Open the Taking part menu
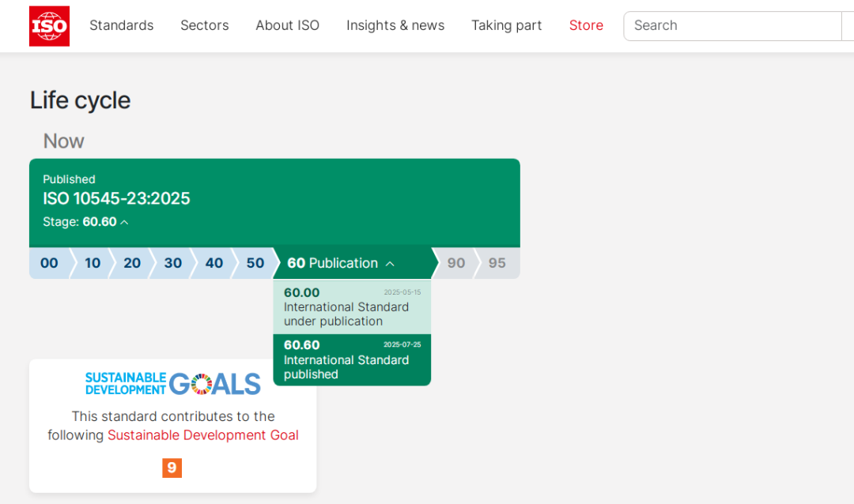The width and height of the screenshot is (854, 504). (506, 25)
